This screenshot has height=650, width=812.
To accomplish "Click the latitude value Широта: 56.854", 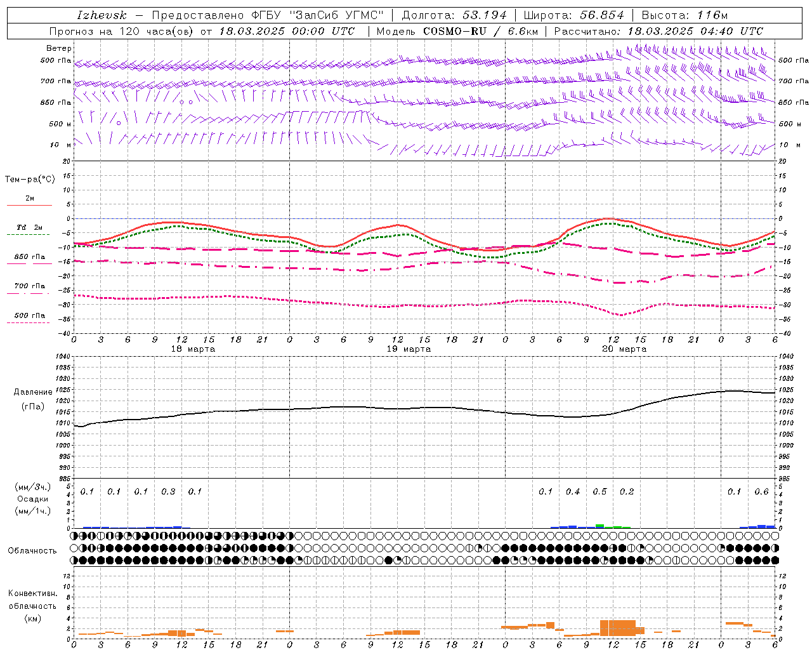I will click(573, 15).
